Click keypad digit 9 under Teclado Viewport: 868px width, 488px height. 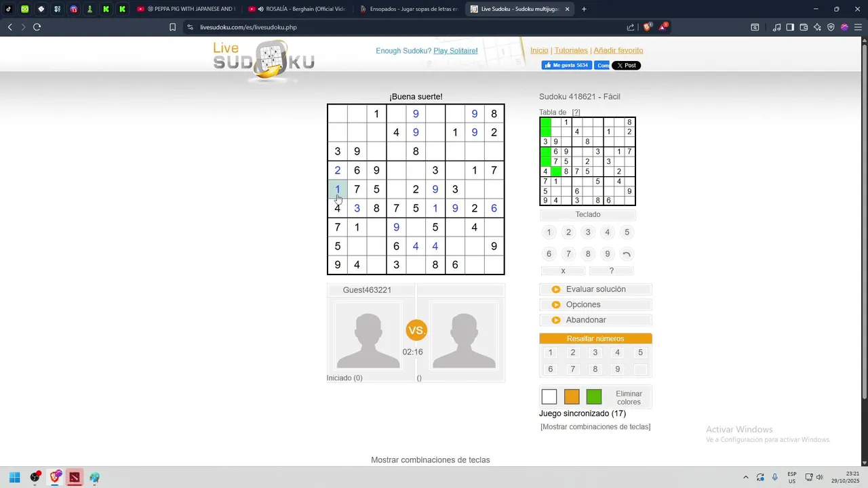608,254
